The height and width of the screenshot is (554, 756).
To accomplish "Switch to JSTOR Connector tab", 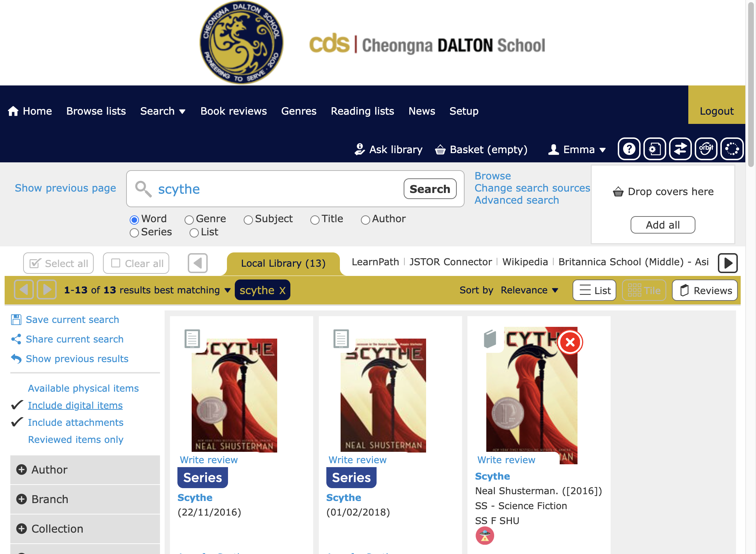I will pyautogui.click(x=451, y=262).
